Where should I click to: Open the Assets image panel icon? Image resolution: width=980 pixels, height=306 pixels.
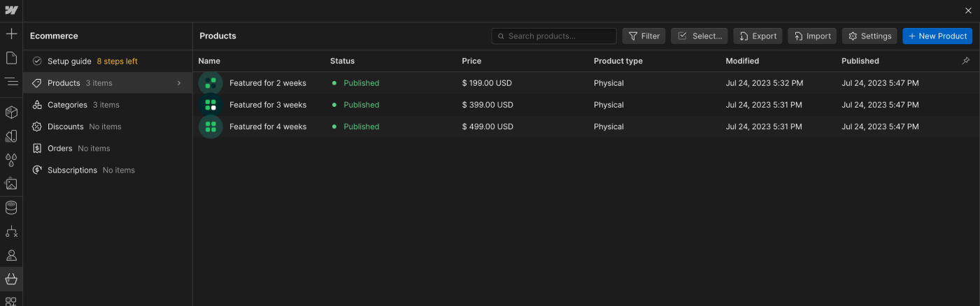click(x=11, y=184)
